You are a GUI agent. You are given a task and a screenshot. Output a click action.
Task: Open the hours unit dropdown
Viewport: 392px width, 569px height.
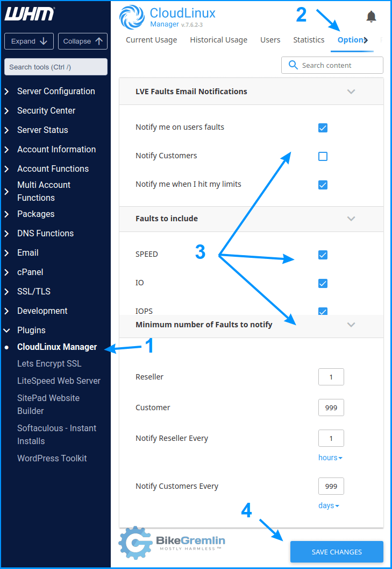(330, 458)
